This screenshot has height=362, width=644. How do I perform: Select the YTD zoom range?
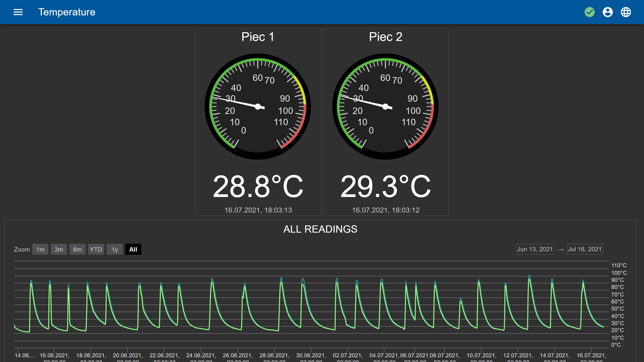click(x=96, y=249)
